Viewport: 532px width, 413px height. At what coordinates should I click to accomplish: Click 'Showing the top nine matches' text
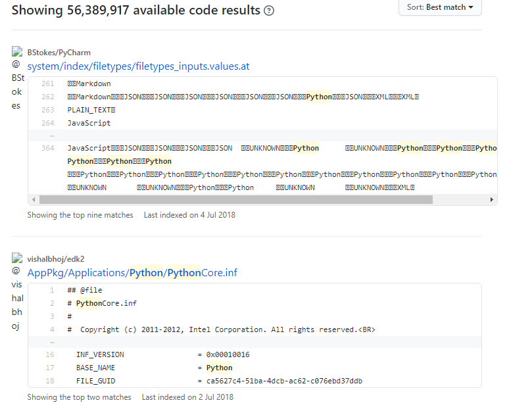point(80,215)
